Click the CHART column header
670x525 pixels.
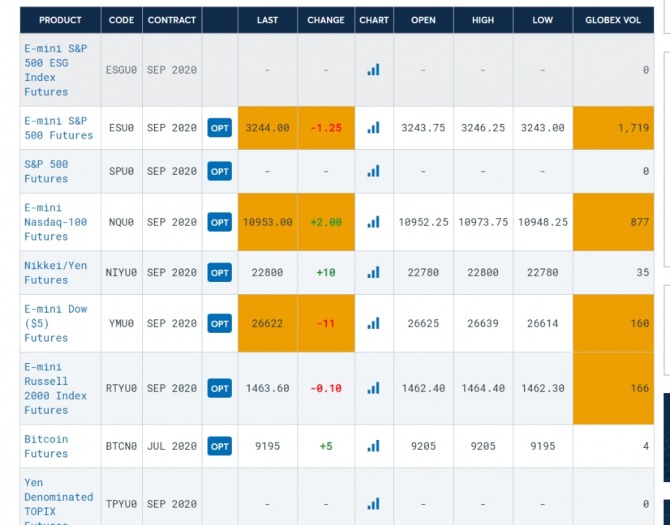tap(374, 20)
